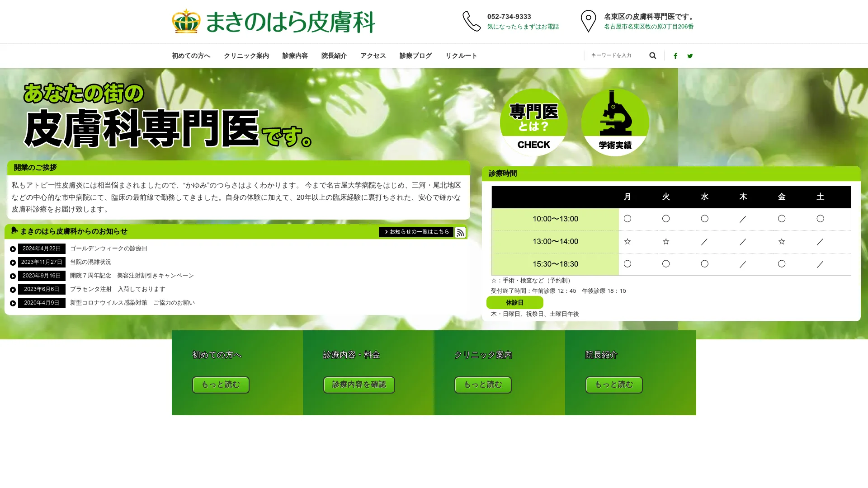
Task: Open the アクセス menu item
Action: 373,56
